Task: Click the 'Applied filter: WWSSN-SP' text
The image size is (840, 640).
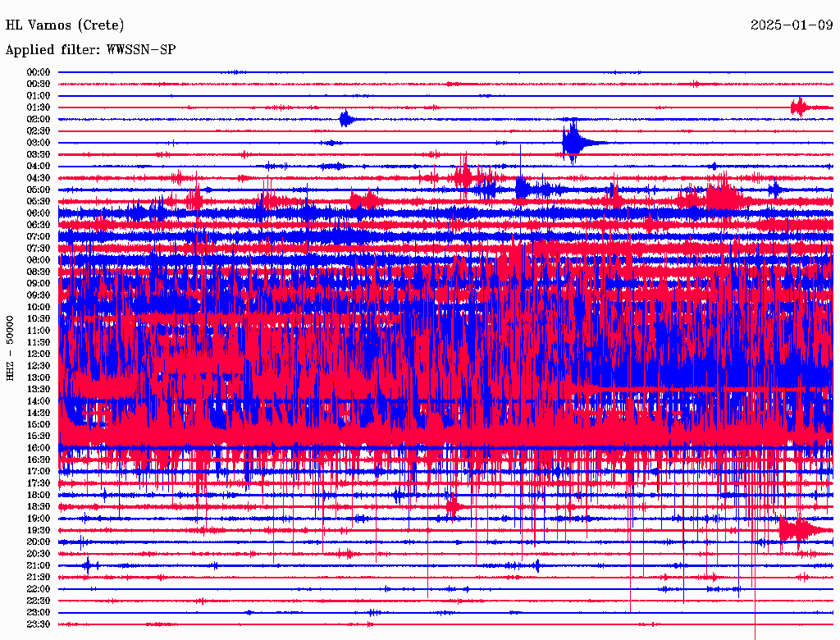Action: pos(90,50)
